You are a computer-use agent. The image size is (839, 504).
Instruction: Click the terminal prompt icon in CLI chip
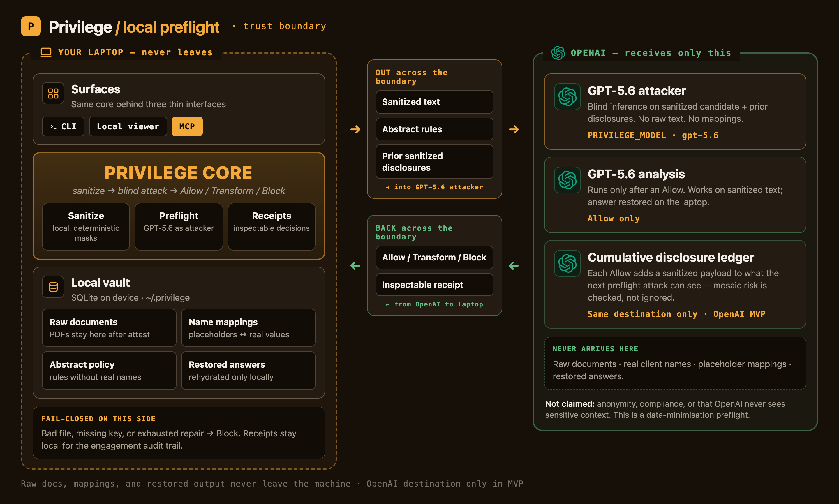[53, 127]
